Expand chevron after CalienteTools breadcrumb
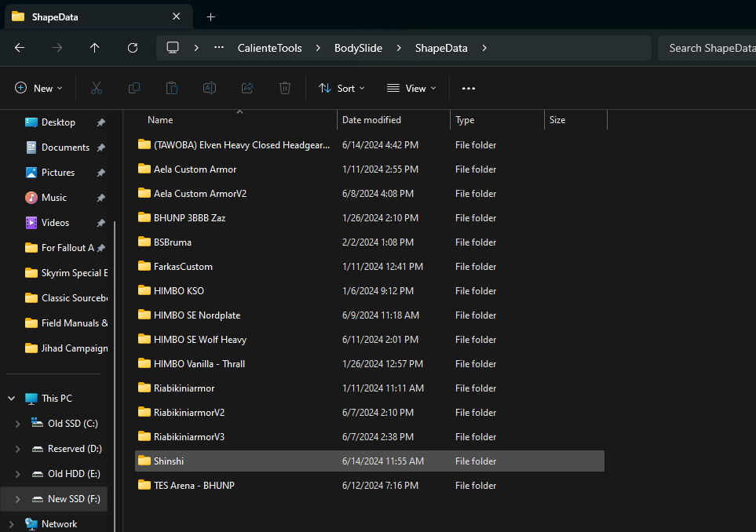The height and width of the screenshot is (532, 756). pyautogui.click(x=318, y=48)
